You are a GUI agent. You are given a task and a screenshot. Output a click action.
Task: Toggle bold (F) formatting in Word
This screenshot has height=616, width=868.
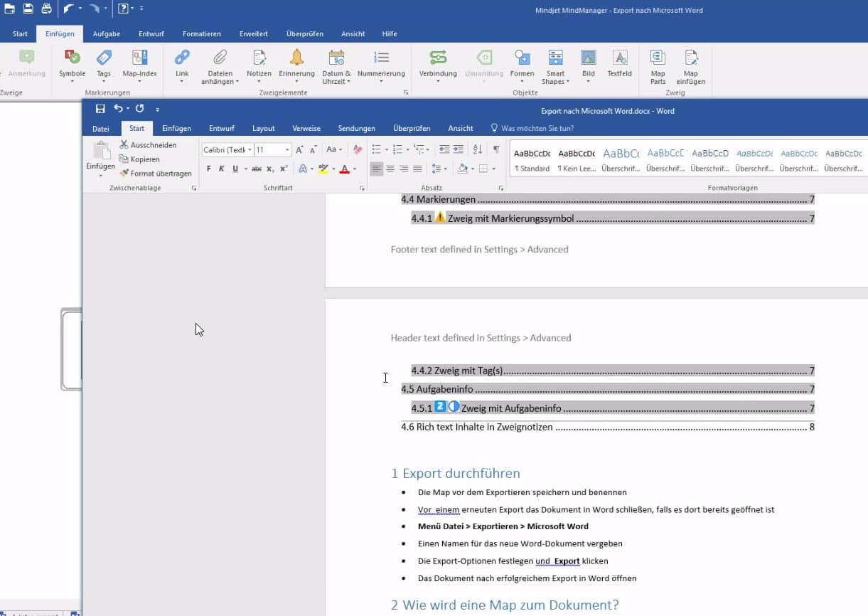pos(208,169)
